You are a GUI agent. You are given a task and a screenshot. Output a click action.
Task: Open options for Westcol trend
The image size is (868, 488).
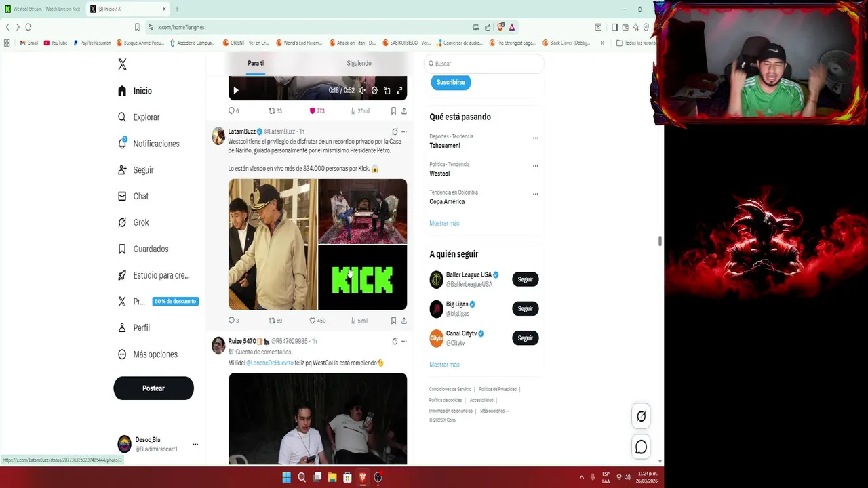(535, 166)
